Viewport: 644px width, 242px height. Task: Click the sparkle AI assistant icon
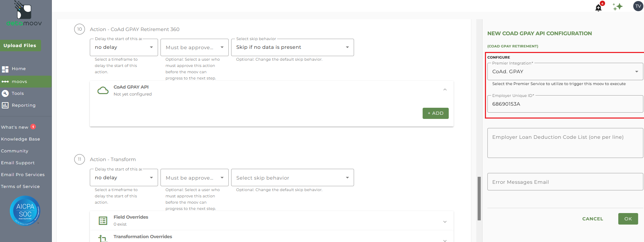click(x=618, y=7)
